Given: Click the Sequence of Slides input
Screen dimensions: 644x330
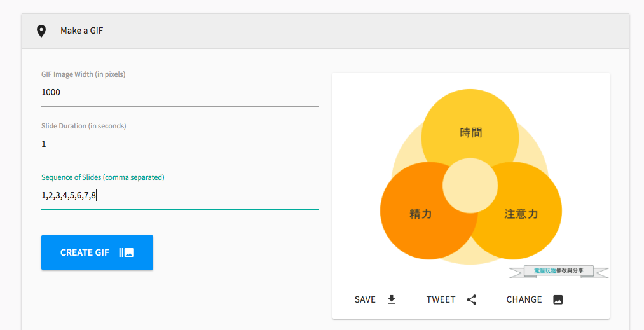Looking at the screenshot, I should tap(179, 196).
